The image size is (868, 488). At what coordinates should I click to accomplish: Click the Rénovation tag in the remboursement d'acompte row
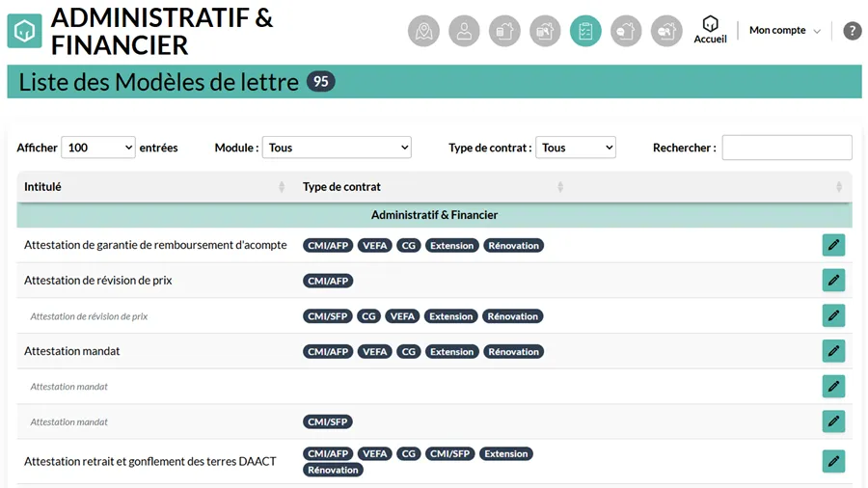pyautogui.click(x=513, y=246)
